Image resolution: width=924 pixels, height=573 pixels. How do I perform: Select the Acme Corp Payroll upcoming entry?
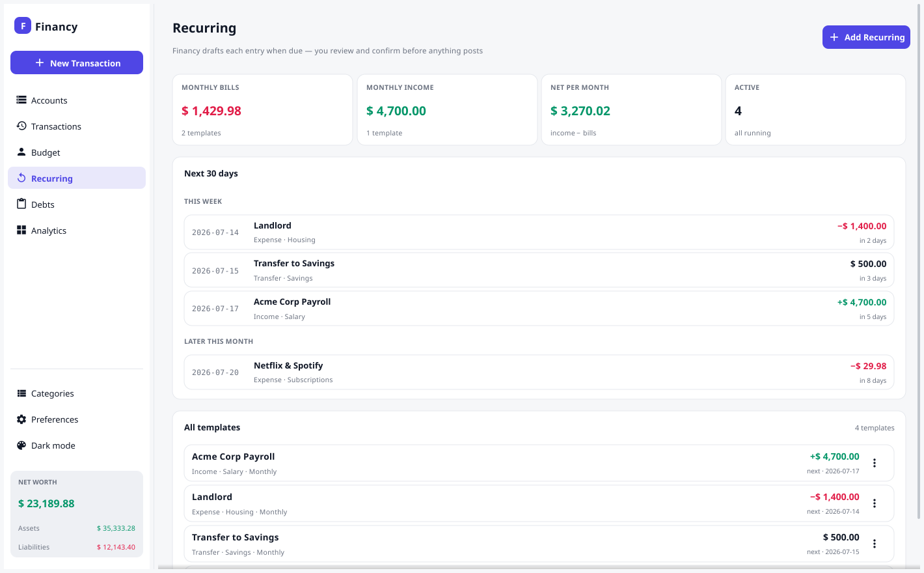[x=539, y=309]
